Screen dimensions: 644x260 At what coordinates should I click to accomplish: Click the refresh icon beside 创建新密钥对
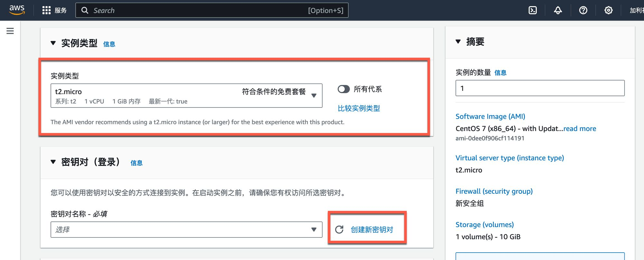coord(339,229)
